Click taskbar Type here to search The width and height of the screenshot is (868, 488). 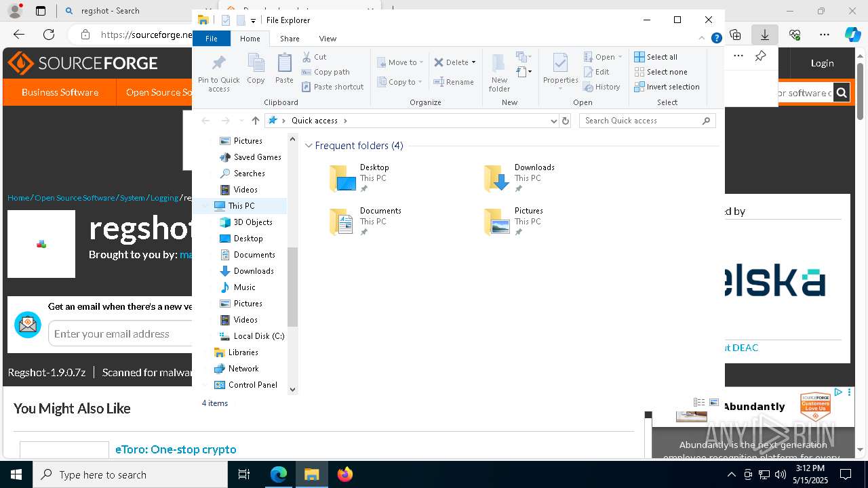pos(130,474)
